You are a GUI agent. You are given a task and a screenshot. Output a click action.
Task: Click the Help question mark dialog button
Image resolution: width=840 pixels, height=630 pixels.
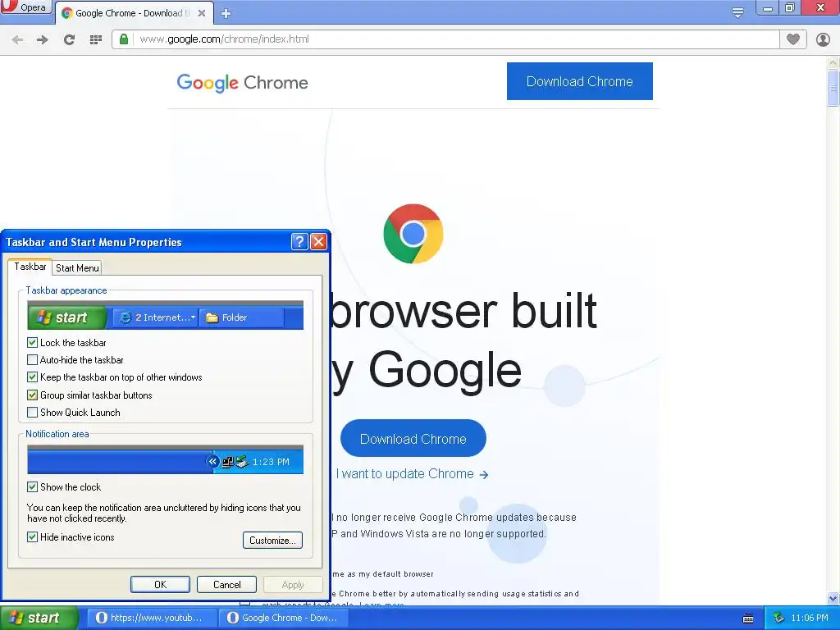[x=299, y=242]
